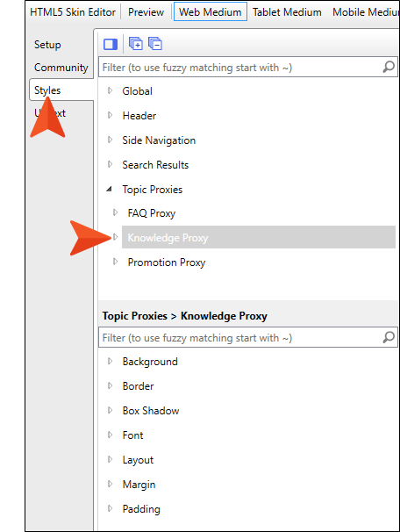Toggle the preview pane layout icon
Screen dimensions: 400x532
pyautogui.click(x=111, y=44)
